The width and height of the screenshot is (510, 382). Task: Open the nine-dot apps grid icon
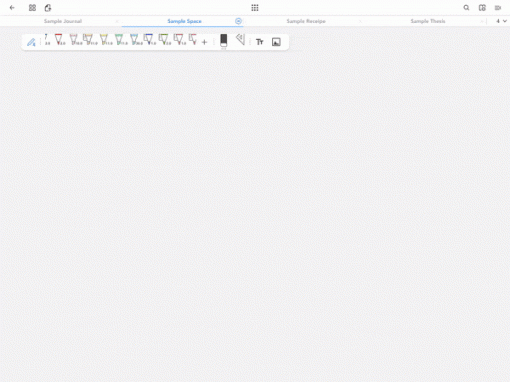255,8
